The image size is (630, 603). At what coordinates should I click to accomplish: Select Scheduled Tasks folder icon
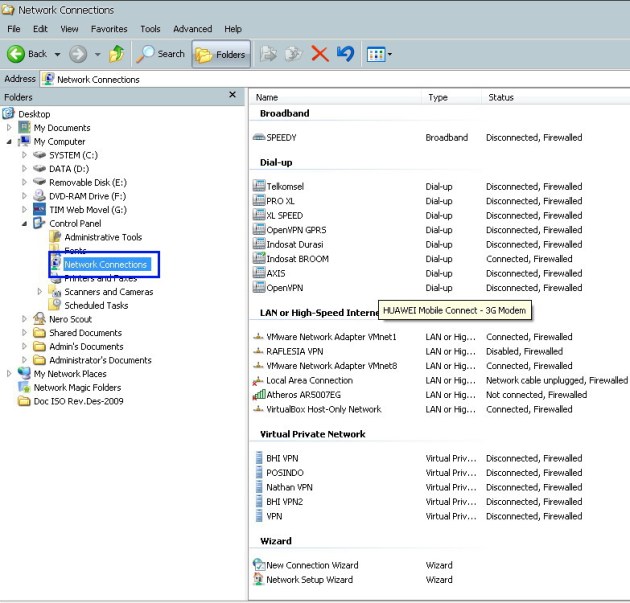55,305
